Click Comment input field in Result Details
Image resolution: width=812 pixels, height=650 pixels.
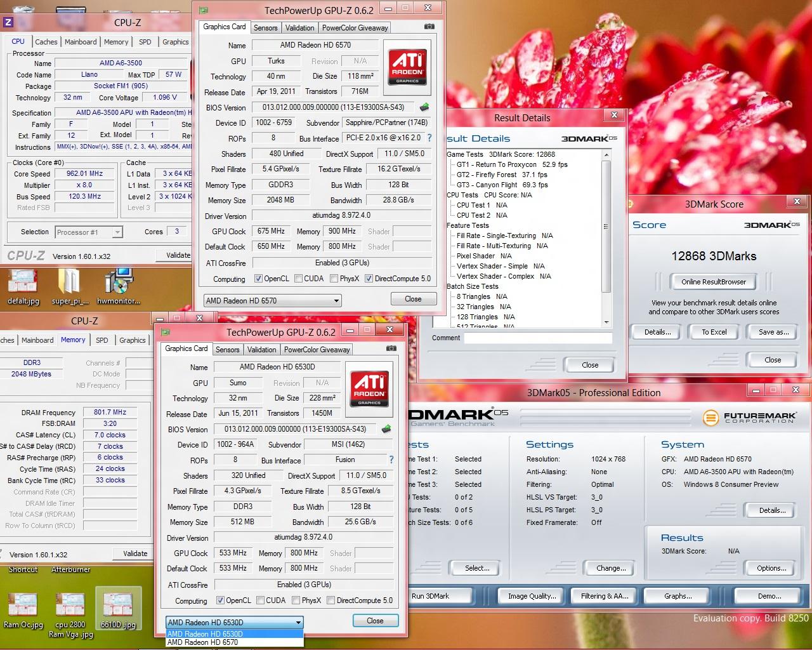coord(538,338)
